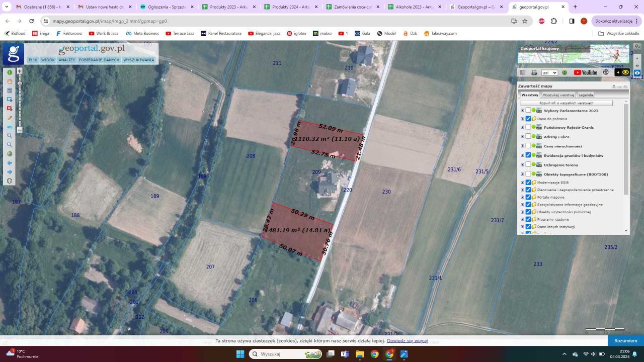Screen dimensions: 644x362
Task: Enable the Wybory Parlamentarne 2023 layer
Action: 528,111
